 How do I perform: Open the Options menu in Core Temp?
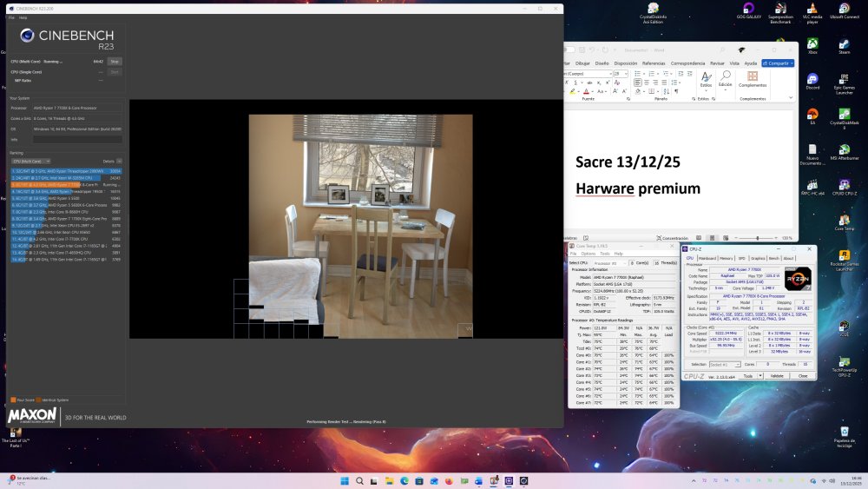point(588,254)
